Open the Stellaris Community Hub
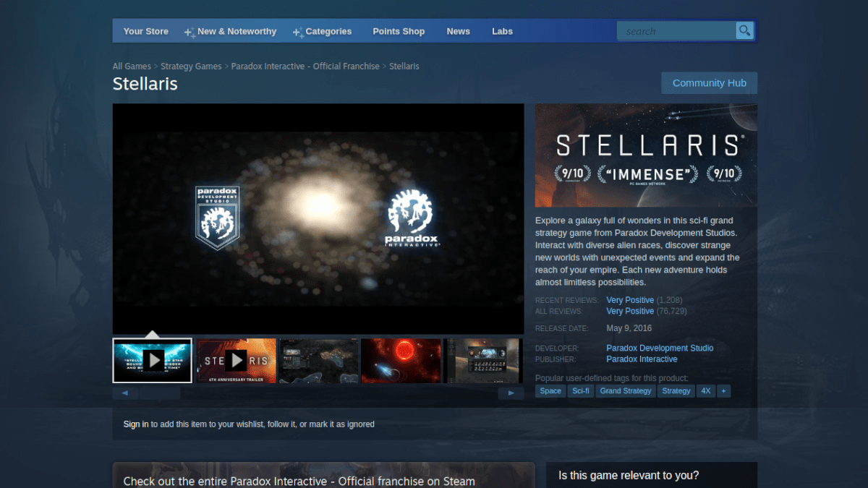 pos(709,82)
